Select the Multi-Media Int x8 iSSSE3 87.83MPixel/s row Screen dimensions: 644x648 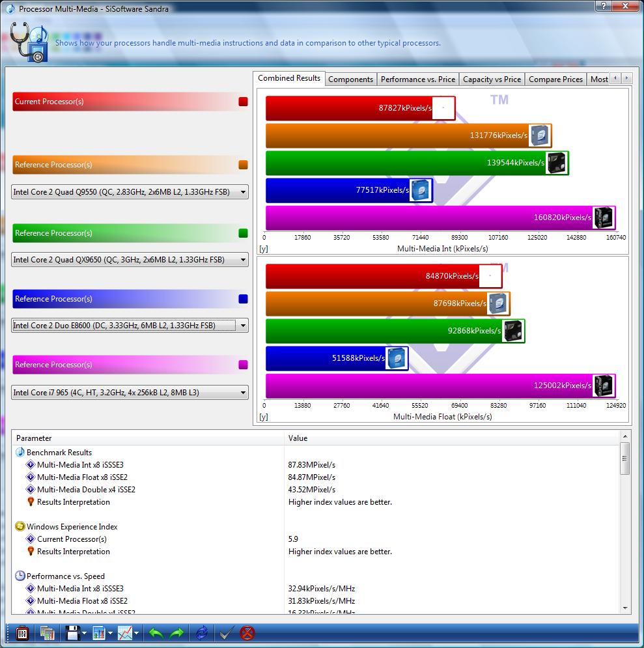[316, 465]
